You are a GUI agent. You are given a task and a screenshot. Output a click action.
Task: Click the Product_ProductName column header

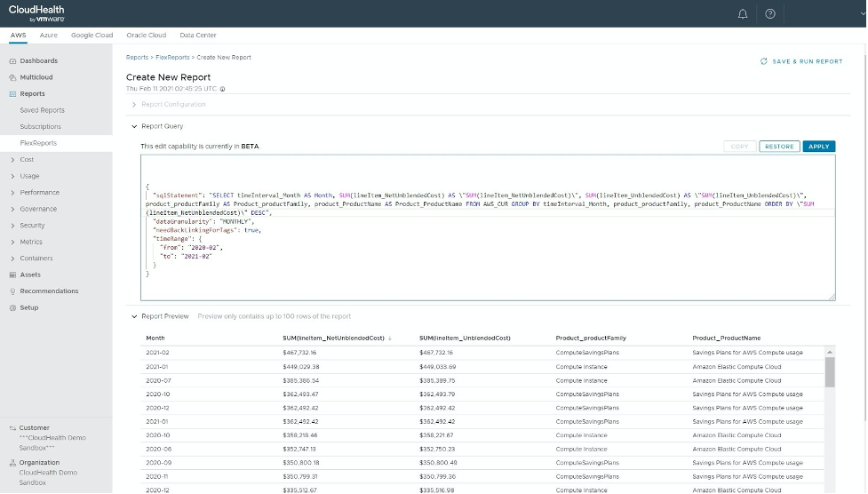726,339
